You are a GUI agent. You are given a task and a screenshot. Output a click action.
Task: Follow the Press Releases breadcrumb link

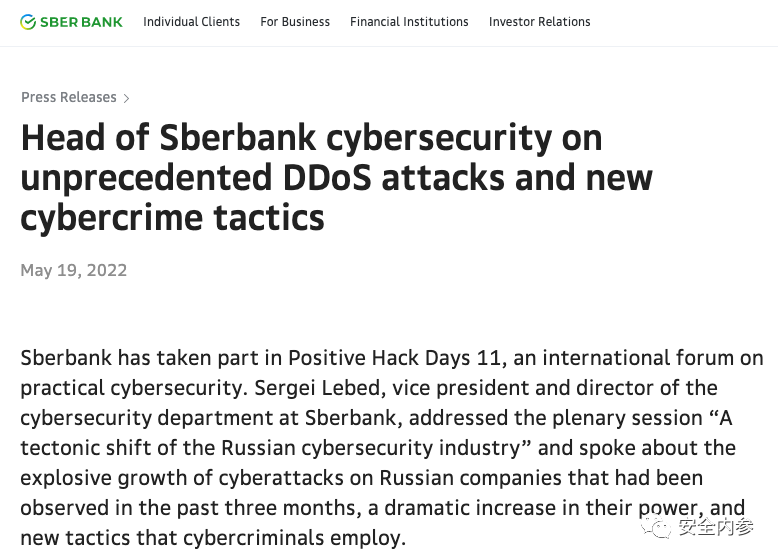click(68, 97)
